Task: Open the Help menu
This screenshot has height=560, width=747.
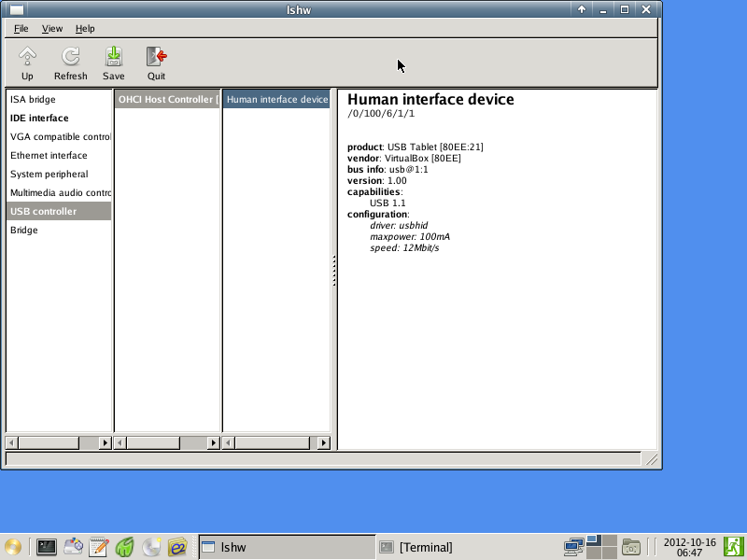Action: [x=85, y=29]
